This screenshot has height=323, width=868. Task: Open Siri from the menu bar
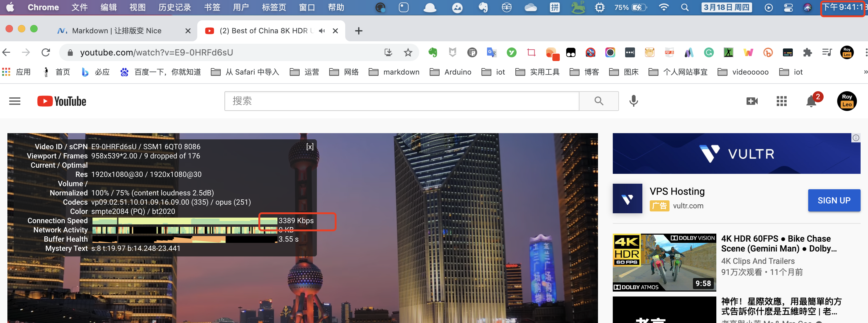tap(807, 7)
